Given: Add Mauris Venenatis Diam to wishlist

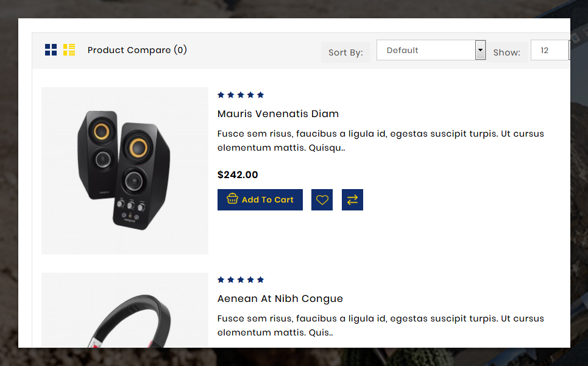Looking at the screenshot, I should pos(322,199).
